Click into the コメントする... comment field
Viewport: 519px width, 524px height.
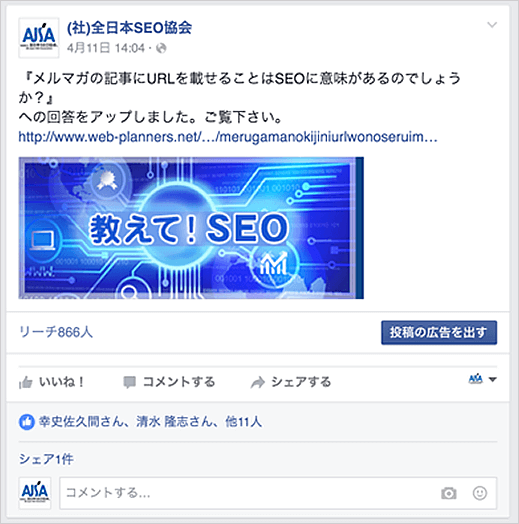[278, 493]
